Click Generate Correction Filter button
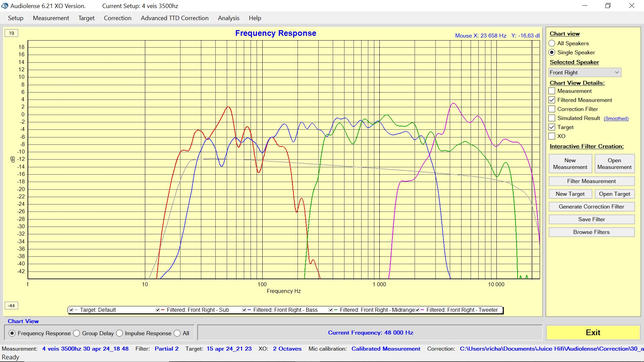This screenshot has width=644, height=362. point(591,207)
